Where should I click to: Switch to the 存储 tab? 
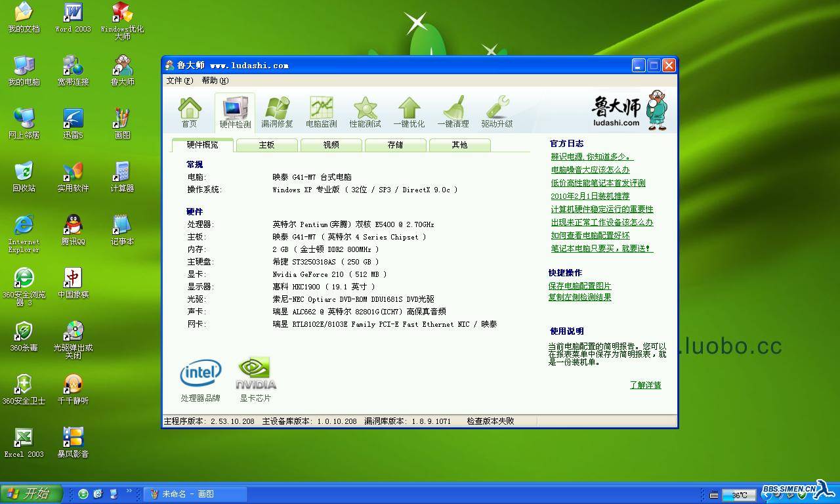coord(395,145)
